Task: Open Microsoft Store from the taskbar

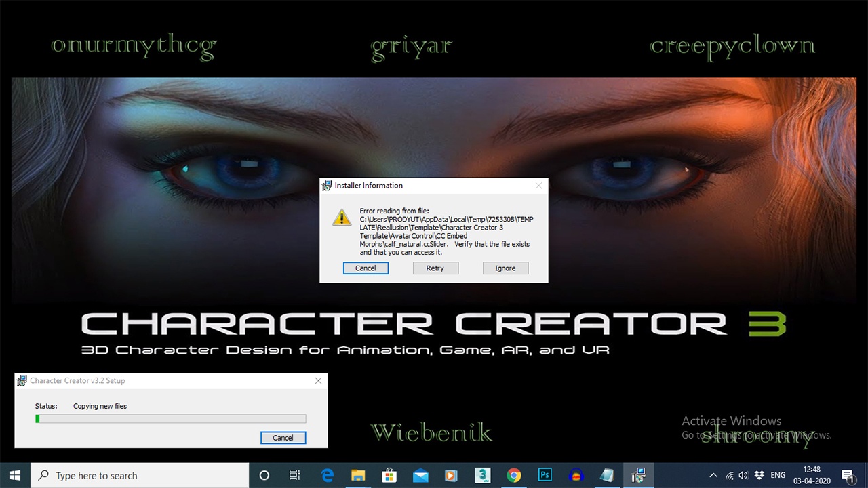Action: 389,475
